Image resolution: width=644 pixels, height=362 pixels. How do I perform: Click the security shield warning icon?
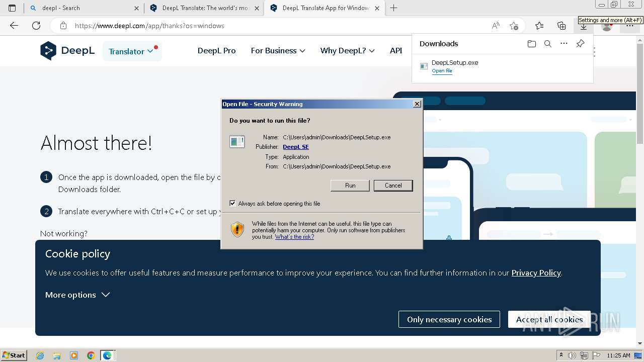(x=237, y=229)
